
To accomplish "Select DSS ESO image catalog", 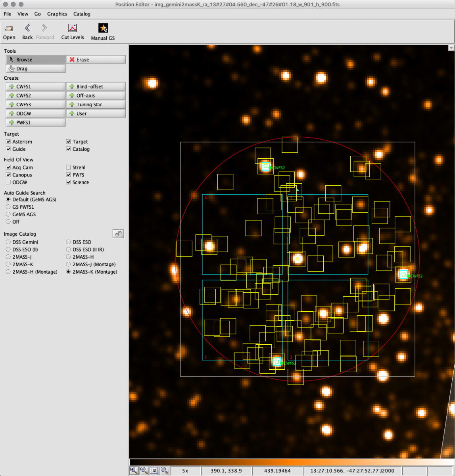I will 69,242.
